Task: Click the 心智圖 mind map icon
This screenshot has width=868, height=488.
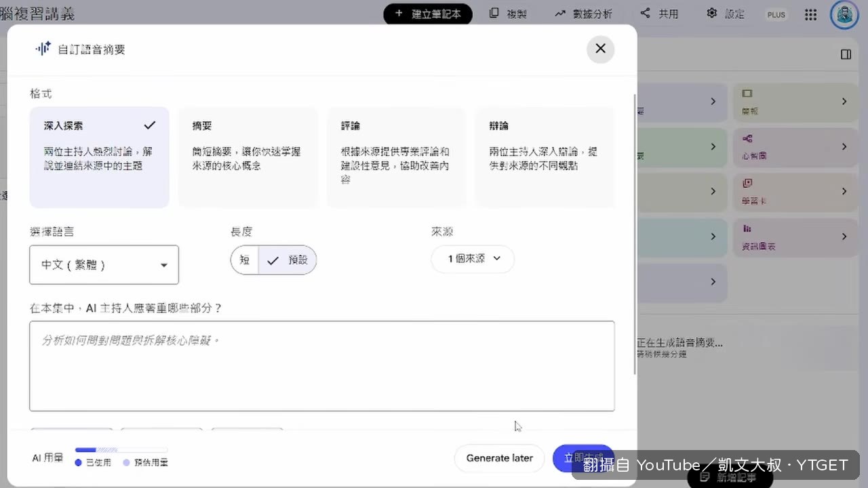Action: pos(747,139)
